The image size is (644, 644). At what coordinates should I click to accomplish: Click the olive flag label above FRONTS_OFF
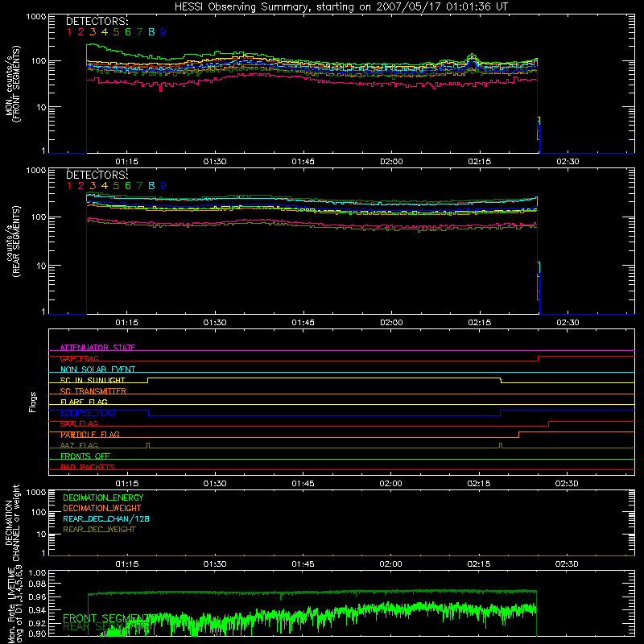(79, 445)
